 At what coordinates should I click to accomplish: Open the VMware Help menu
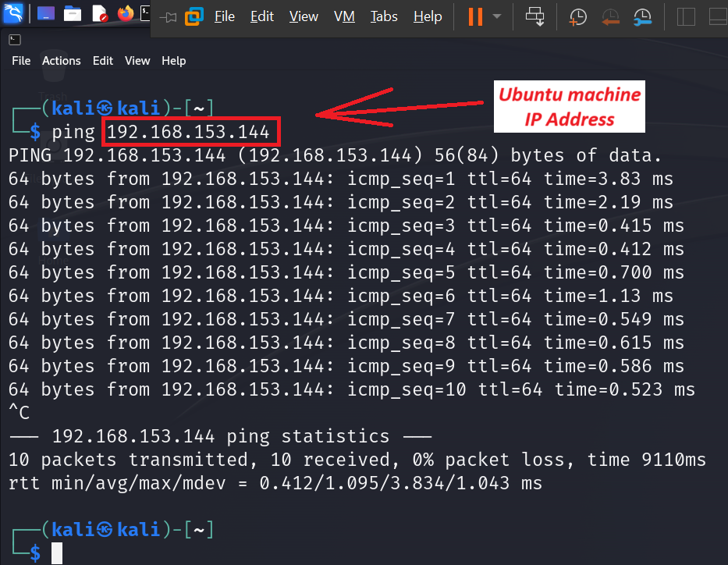coord(428,16)
